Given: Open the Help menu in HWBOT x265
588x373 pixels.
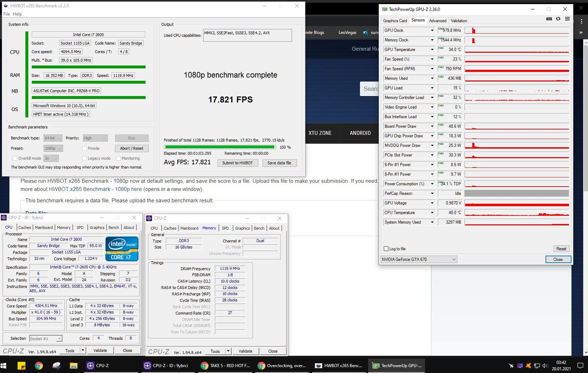Looking at the screenshot, I should (x=17, y=14).
